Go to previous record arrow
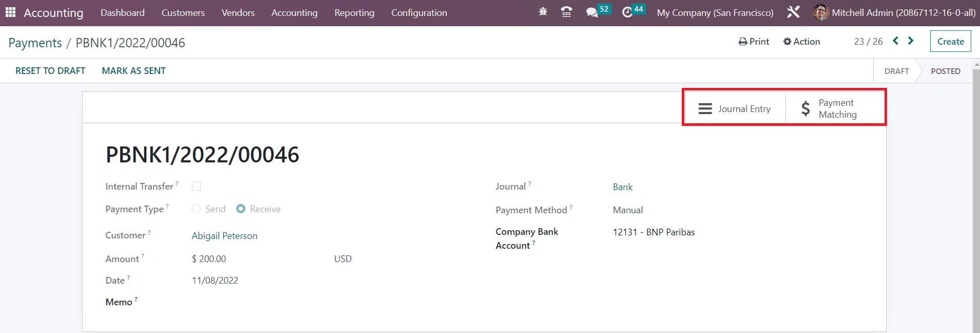Image resolution: width=980 pixels, height=333 pixels. click(x=895, y=41)
